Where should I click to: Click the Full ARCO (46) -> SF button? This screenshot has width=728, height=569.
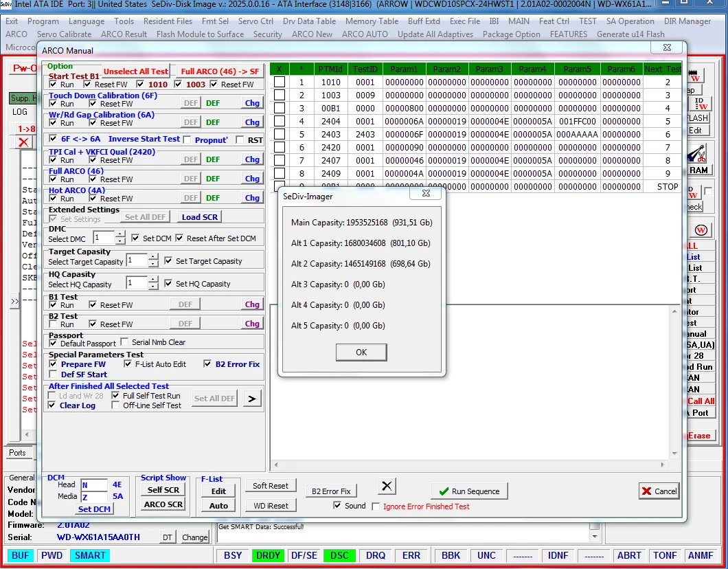[x=220, y=71]
